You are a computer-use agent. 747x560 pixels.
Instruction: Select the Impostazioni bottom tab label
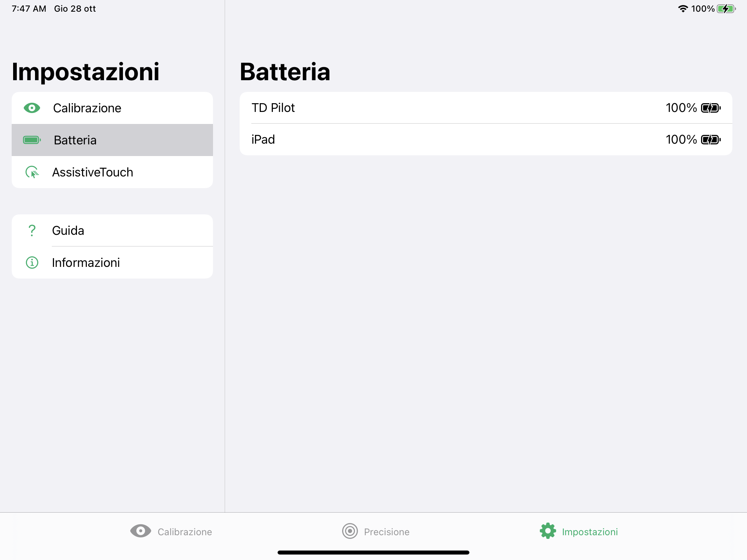pos(590,532)
